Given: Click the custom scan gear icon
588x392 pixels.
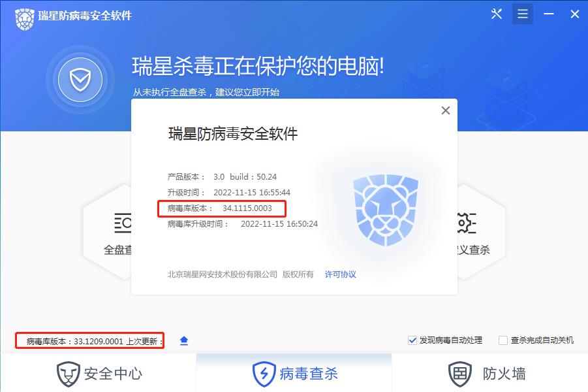Looking at the screenshot, I should (x=467, y=223).
